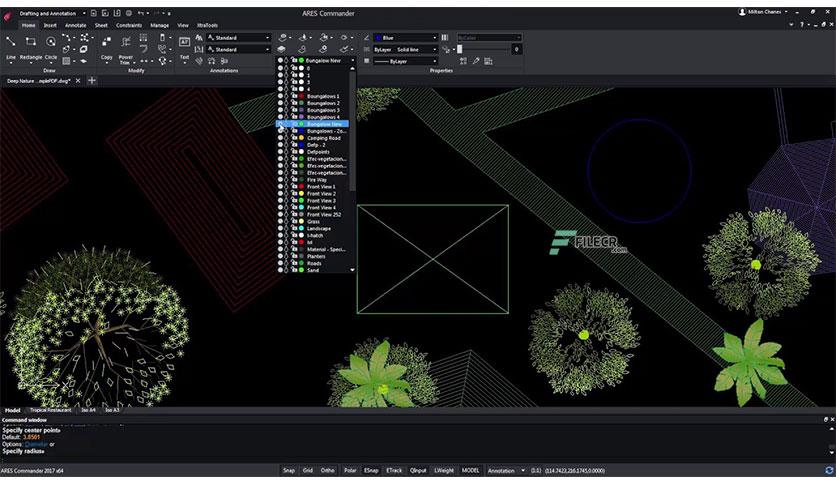836x484 pixels.
Task: Click the fillet icon in Modify group
Action: [143, 49]
